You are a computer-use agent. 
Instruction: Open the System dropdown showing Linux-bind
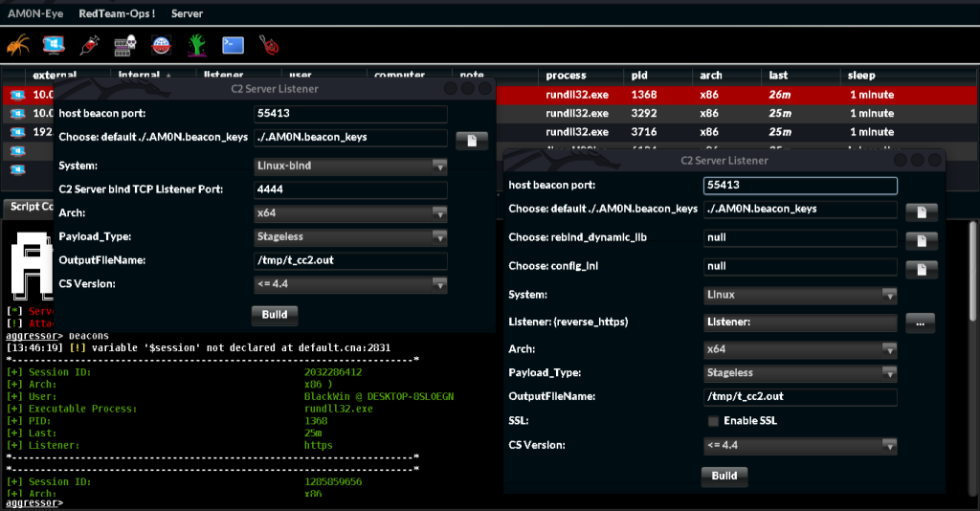[350, 166]
